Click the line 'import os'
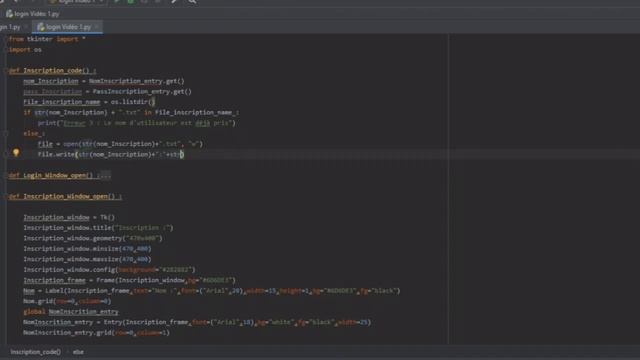640x360 pixels. tap(25, 50)
